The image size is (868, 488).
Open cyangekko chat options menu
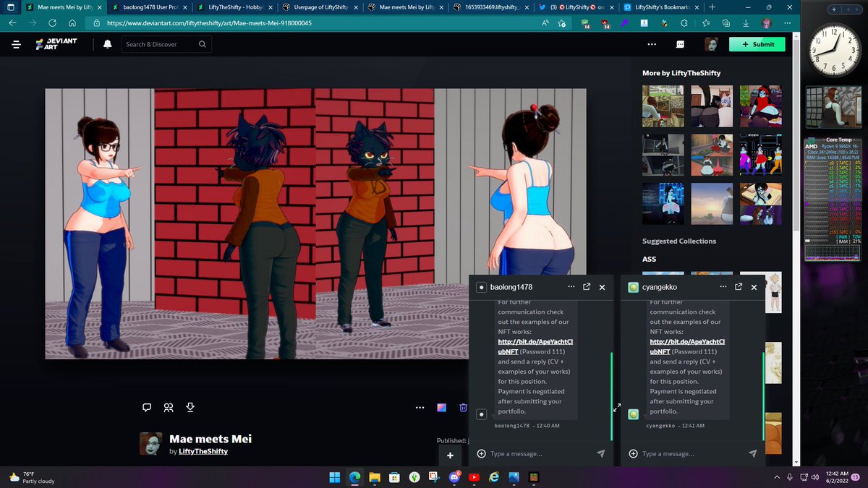pos(723,287)
